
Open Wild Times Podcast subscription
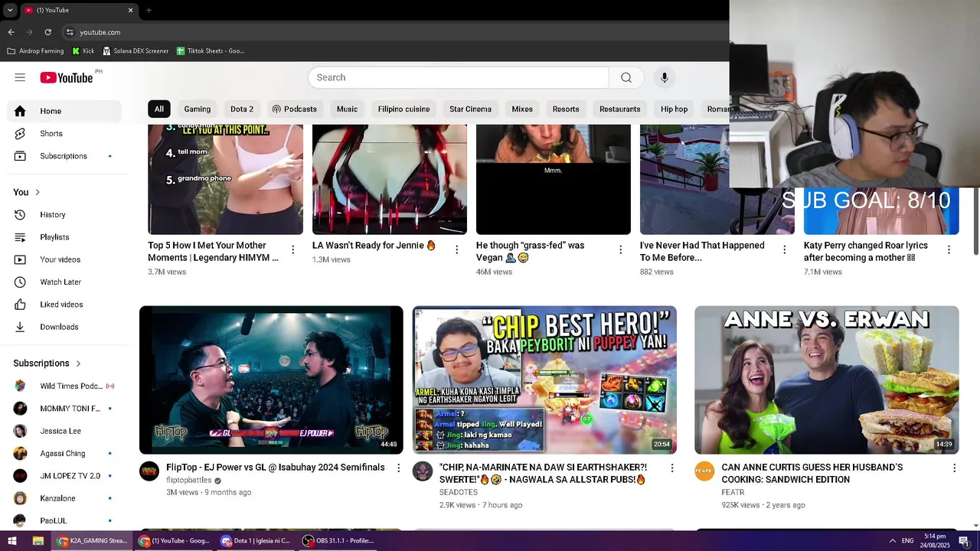[x=64, y=386]
